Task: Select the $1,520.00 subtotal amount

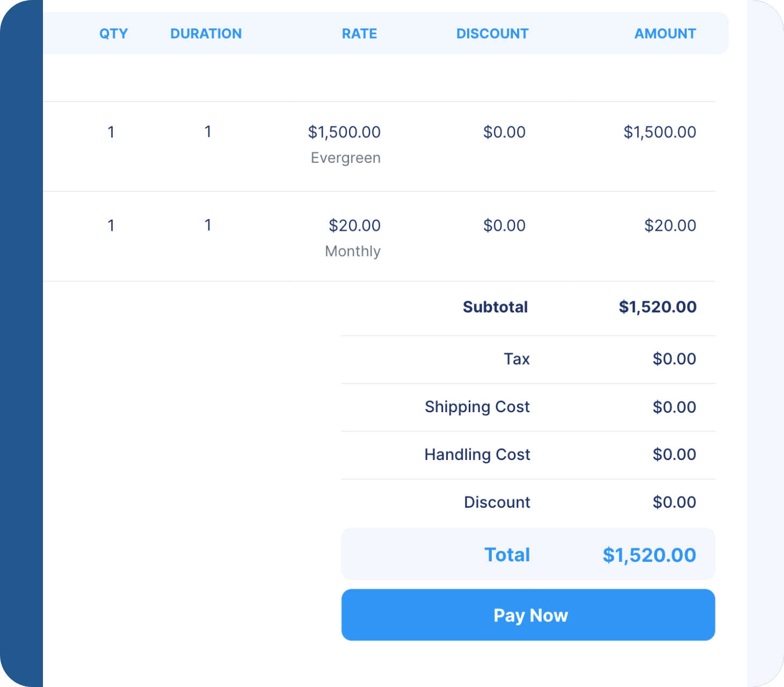Action: click(658, 307)
